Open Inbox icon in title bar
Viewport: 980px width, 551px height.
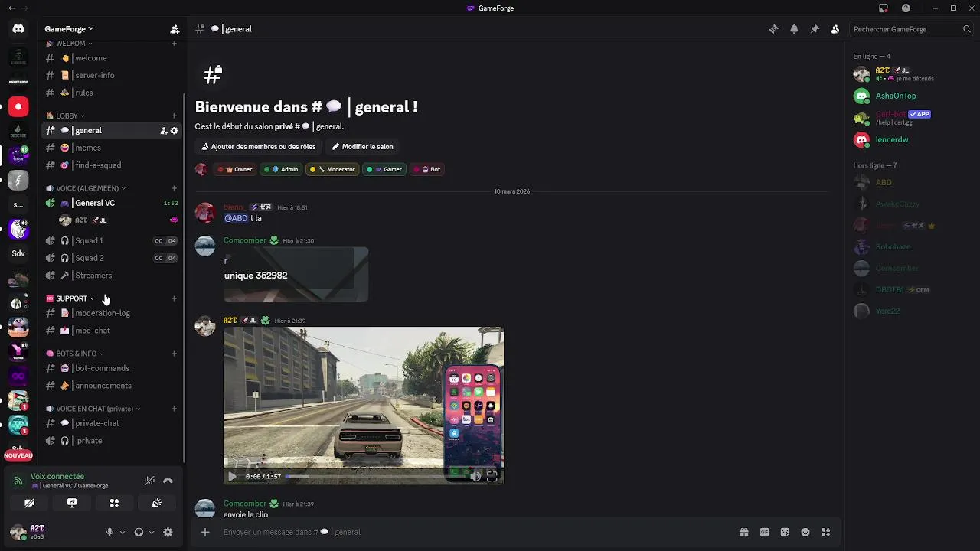[884, 8]
